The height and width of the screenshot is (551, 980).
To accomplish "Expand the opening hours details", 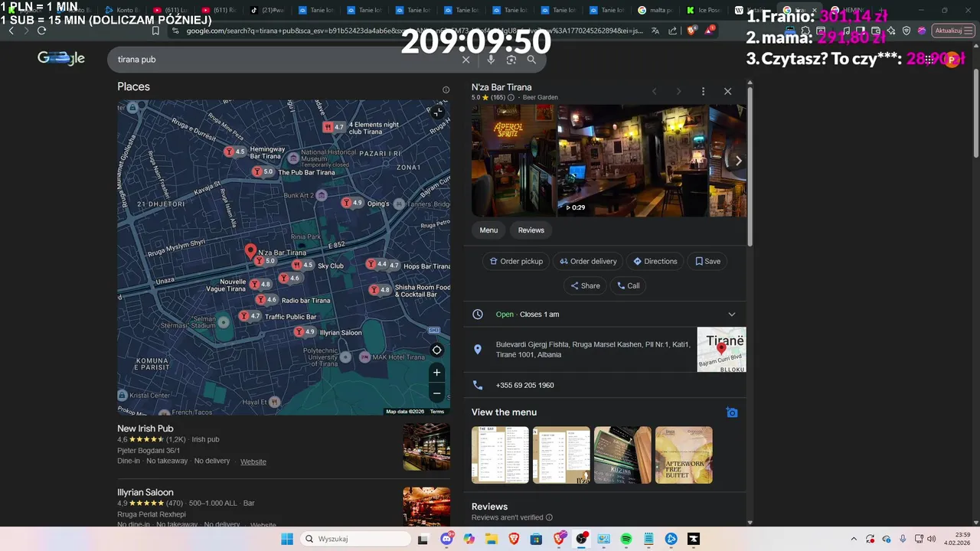I will pos(731,315).
